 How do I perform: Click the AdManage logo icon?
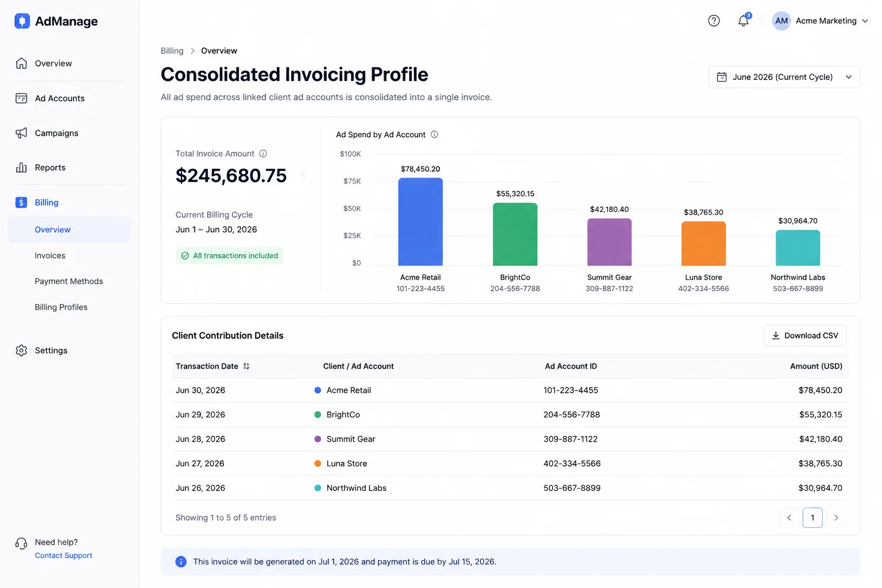click(22, 21)
